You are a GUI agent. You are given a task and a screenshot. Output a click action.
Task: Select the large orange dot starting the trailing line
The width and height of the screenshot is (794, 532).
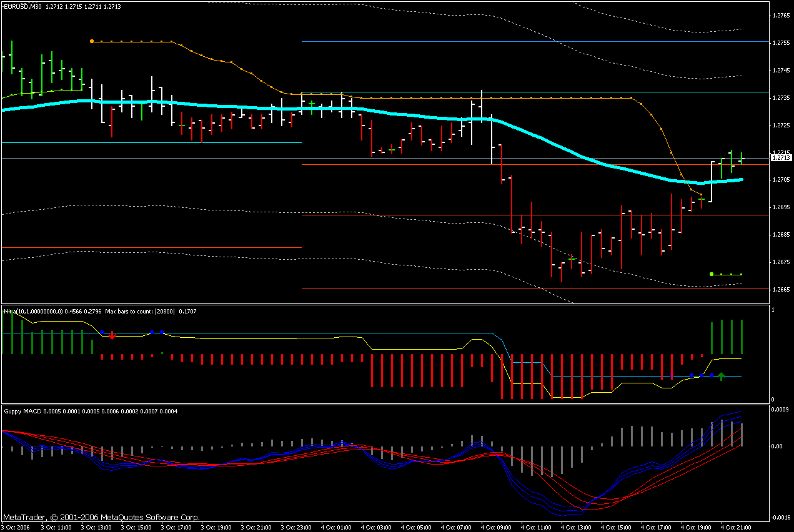point(92,41)
